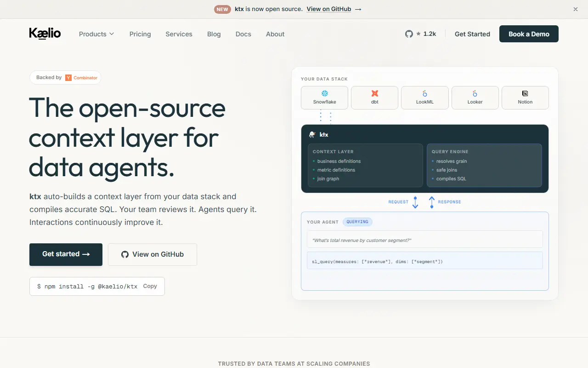Click the 1.2k GitHub stars count
Image resolution: width=588 pixels, height=368 pixels.
[430, 34]
